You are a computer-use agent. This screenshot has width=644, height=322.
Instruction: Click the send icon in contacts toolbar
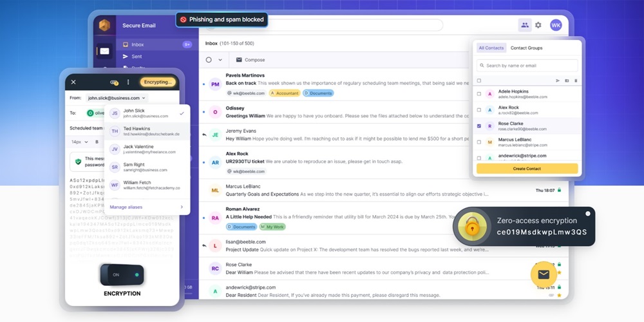pyautogui.click(x=558, y=80)
